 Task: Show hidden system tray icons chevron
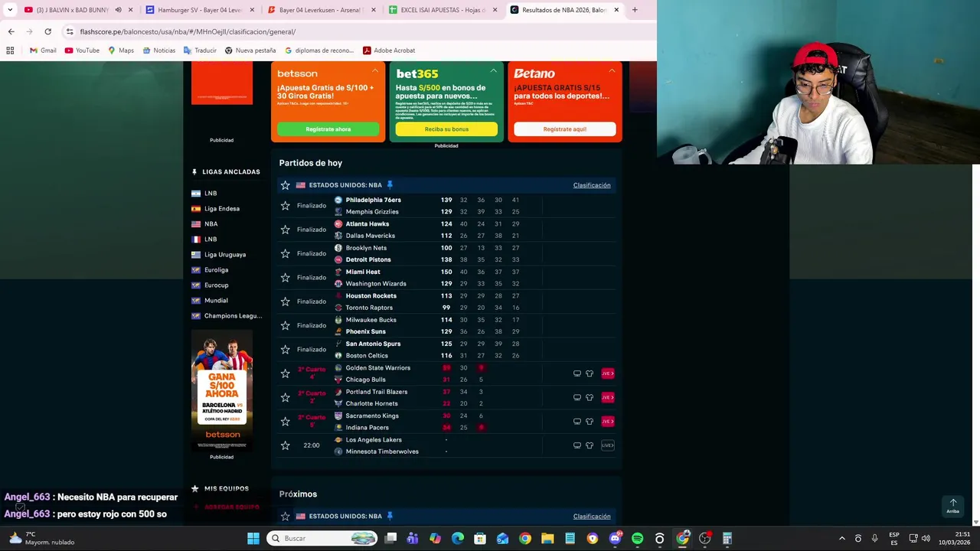[841, 539]
